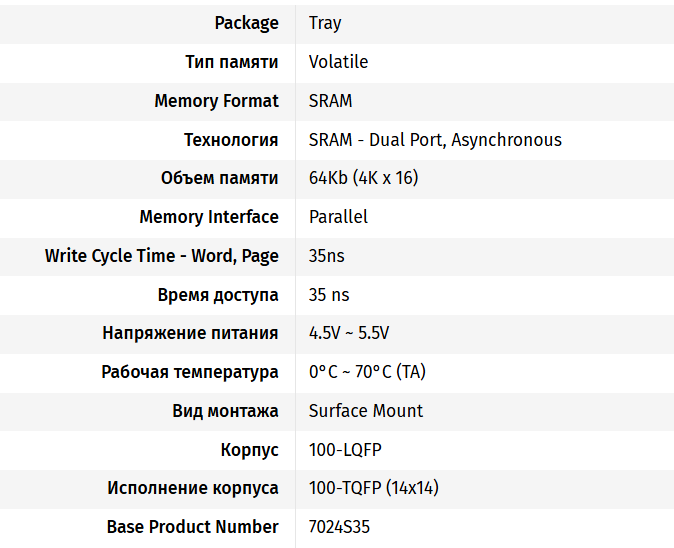Viewport: 674px width, 548px height.
Task: Select the '64Kb (4K x 16)' value
Action: [x=363, y=178]
